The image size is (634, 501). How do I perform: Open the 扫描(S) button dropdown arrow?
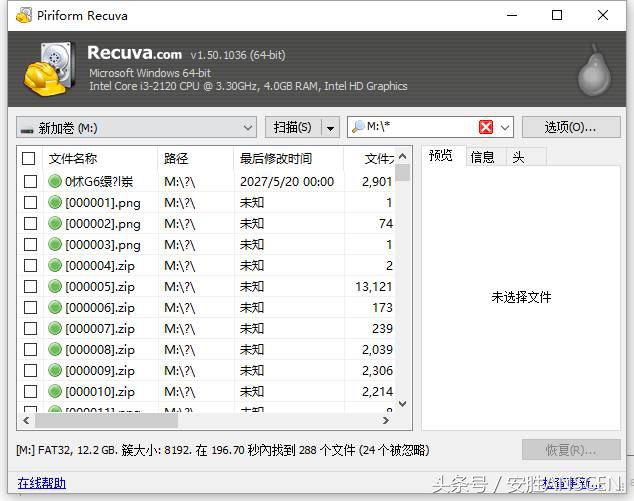[x=331, y=128]
